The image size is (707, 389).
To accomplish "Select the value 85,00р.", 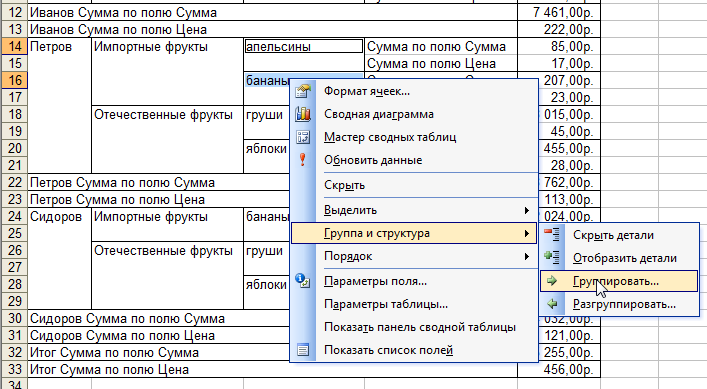I will point(559,46).
